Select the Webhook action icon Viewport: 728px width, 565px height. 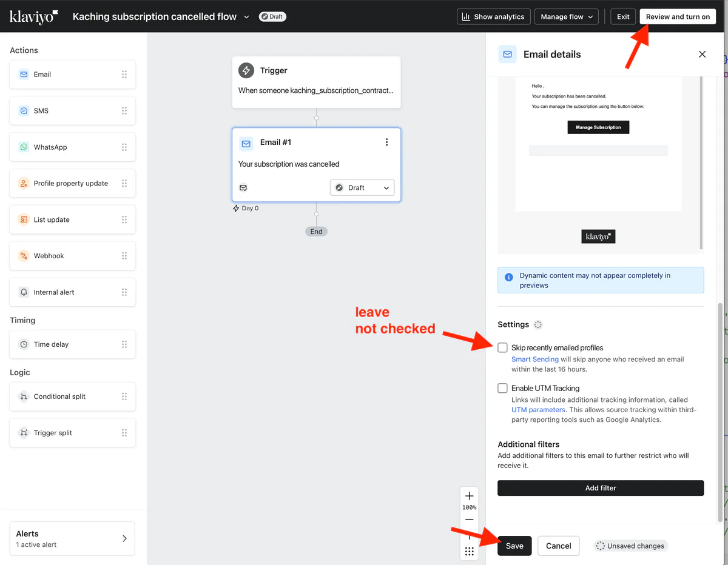click(x=24, y=256)
